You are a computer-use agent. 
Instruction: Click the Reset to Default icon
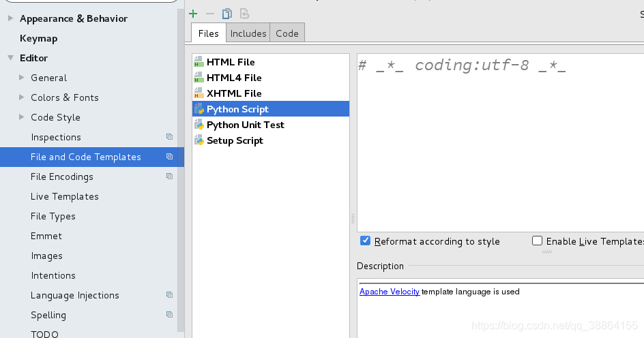(244, 14)
